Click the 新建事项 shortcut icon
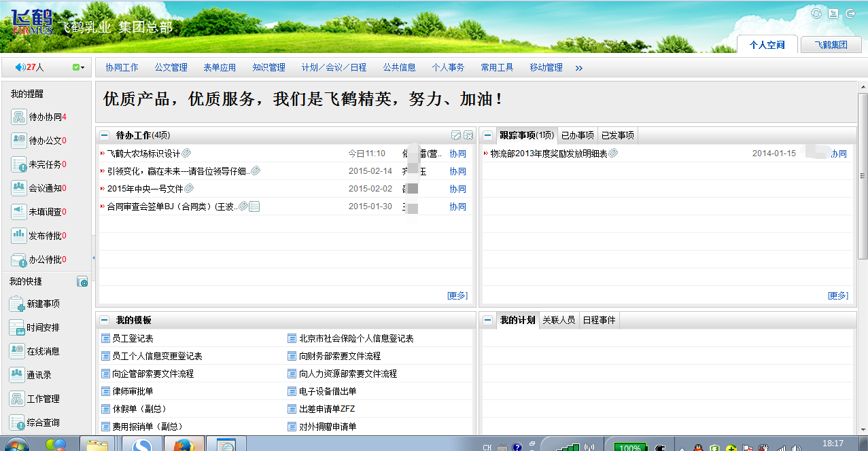Viewport: 868px width, 451px height. pyautogui.click(x=16, y=304)
